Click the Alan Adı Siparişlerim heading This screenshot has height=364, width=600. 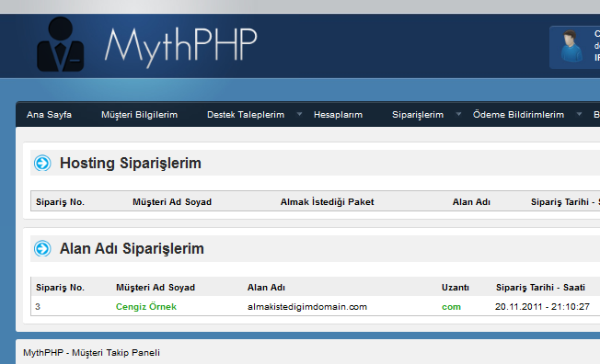coord(132,249)
